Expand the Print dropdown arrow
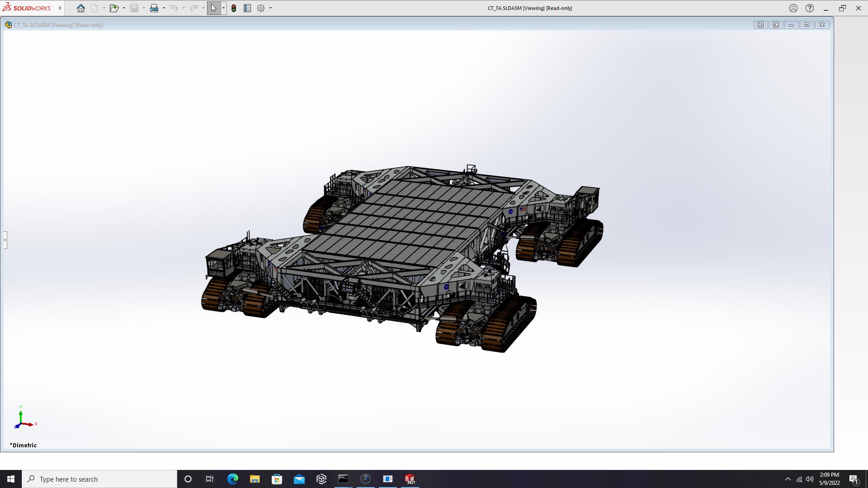The image size is (868, 488). [x=164, y=8]
